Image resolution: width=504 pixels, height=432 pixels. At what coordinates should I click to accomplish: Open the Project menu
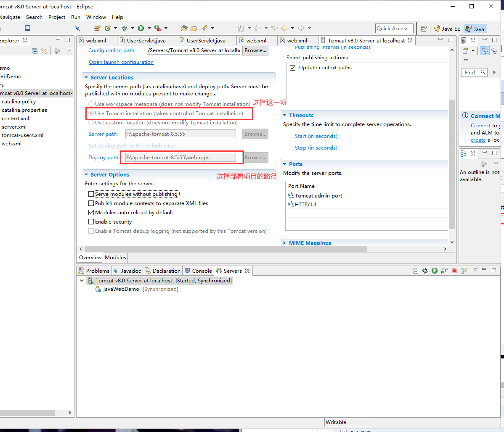pos(56,17)
